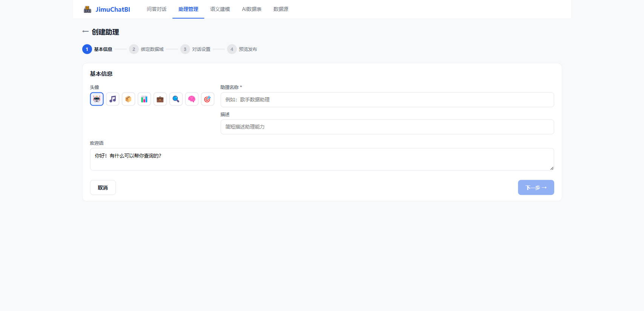Click the JimuChatBI logo

click(107, 9)
